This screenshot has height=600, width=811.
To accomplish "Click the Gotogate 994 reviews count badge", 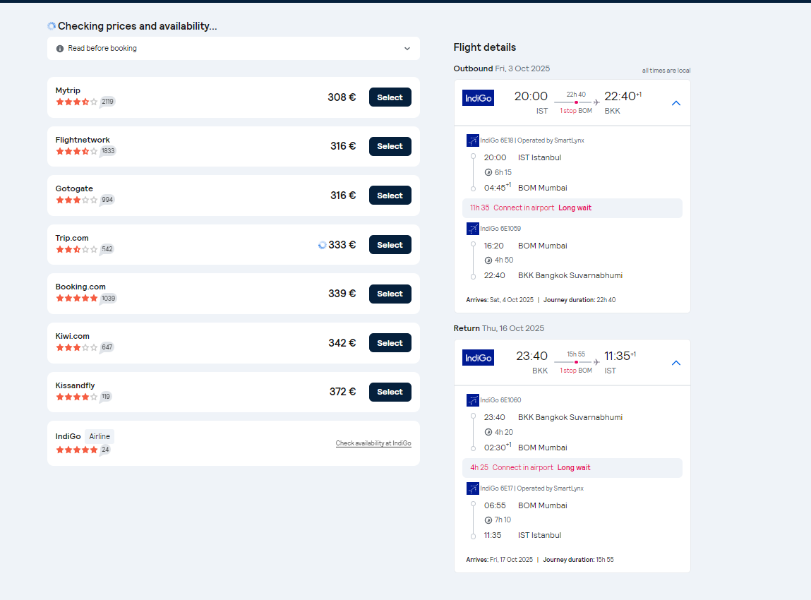I will [x=107, y=200].
